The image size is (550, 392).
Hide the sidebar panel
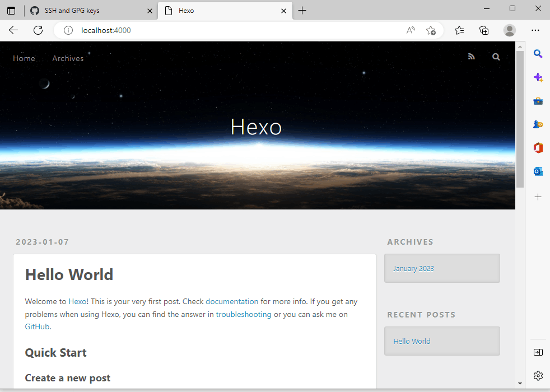538,352
